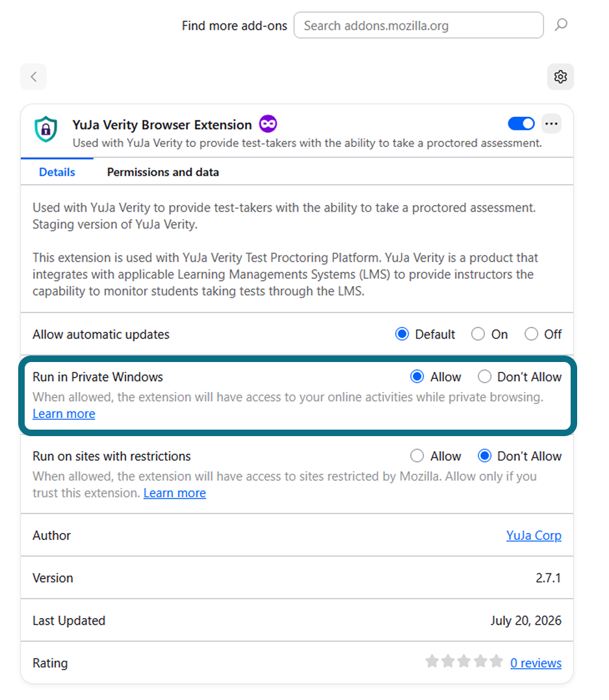Select Default for automatic updates

tap(402, 334)
